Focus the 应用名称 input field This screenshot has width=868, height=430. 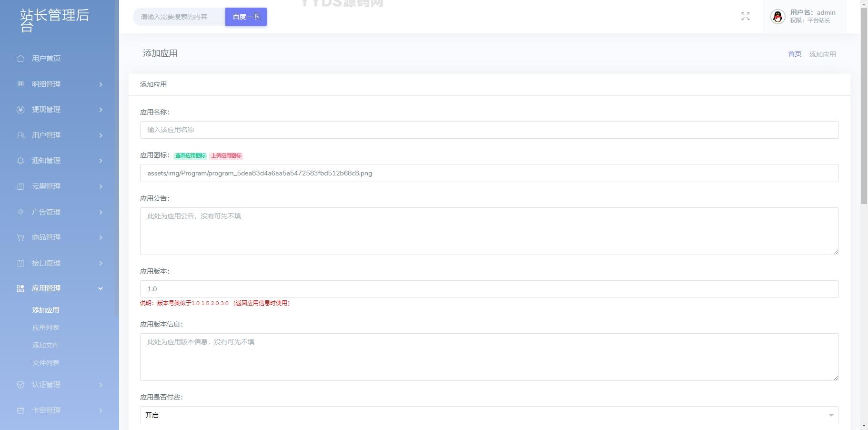[x=489, y=130]
